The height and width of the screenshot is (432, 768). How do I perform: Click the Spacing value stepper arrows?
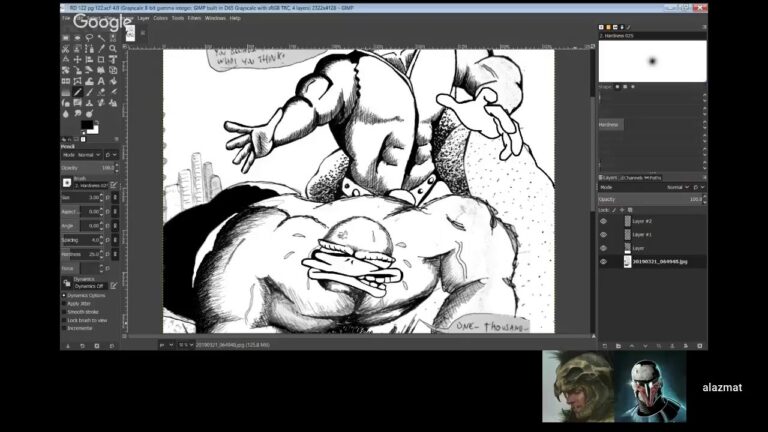101,240
